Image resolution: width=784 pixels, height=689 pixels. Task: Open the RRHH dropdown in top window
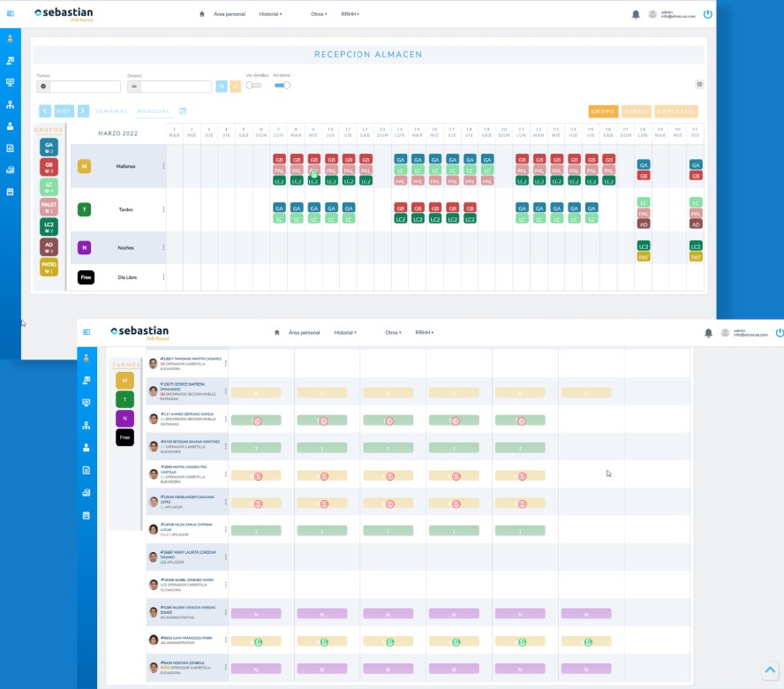[x=350, y=14]
